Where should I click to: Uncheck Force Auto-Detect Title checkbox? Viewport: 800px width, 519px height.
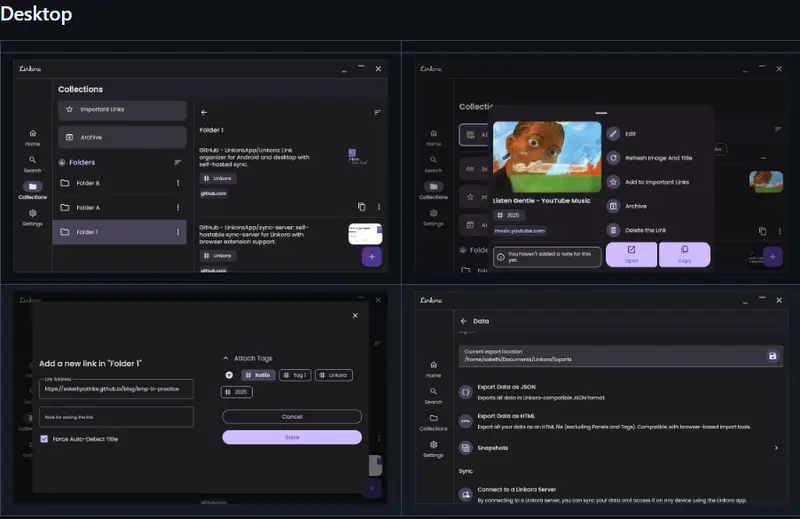(x=44, y=439)
